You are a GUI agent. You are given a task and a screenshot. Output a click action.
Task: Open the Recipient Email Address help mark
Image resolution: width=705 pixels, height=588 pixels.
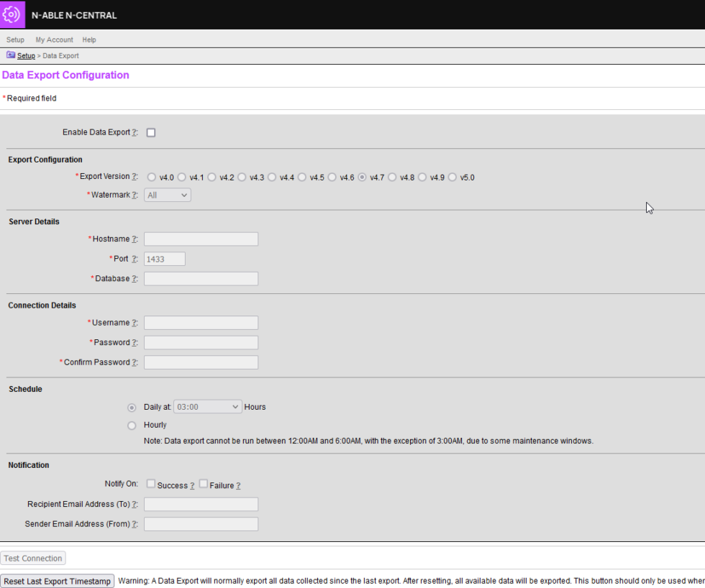[134, 504]
